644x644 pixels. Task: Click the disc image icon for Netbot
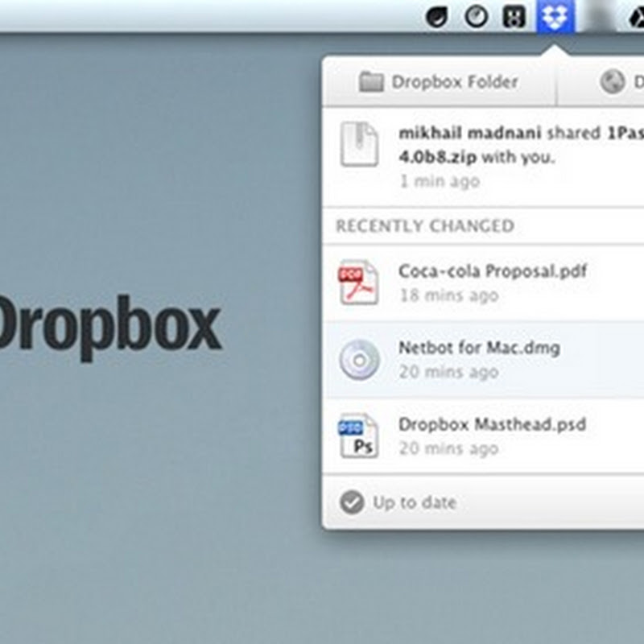359,360
